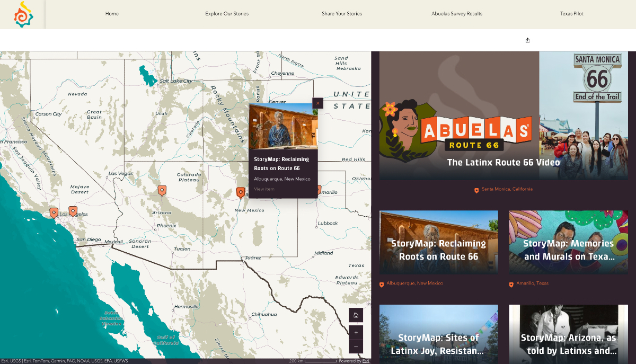
Task: Select the Los Angeles map pin
Action: tap(73, 211)
